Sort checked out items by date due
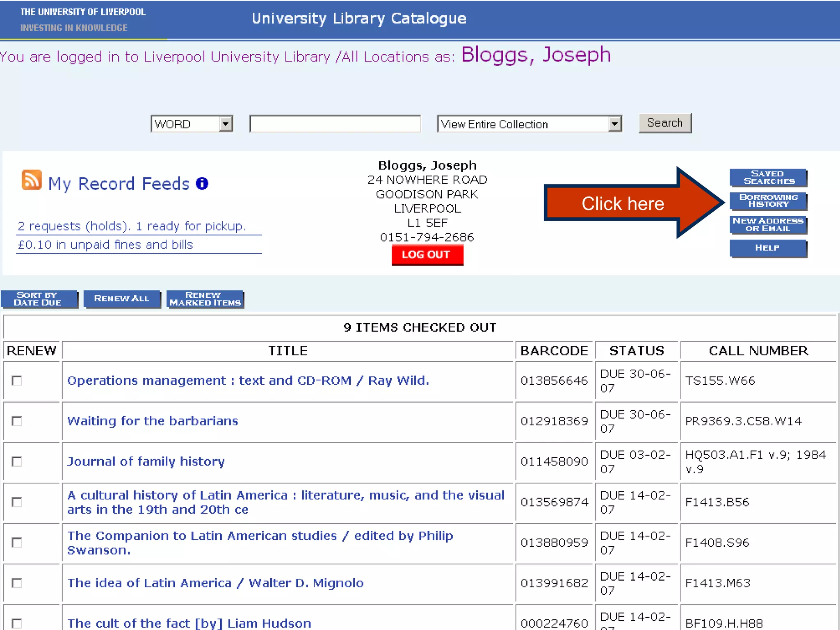Image resolution: width=840 pixels, height=630 pixels. pyautogui.click(x=39, y=299)
